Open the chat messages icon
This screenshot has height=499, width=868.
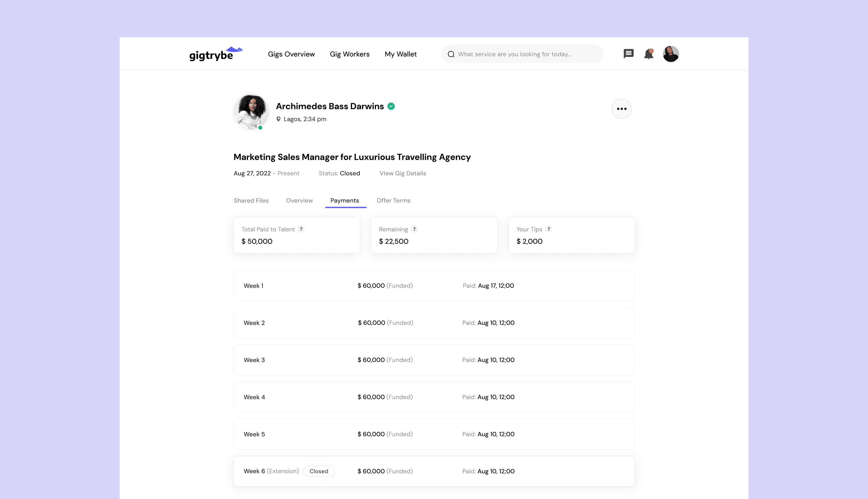tap(628, 54)
